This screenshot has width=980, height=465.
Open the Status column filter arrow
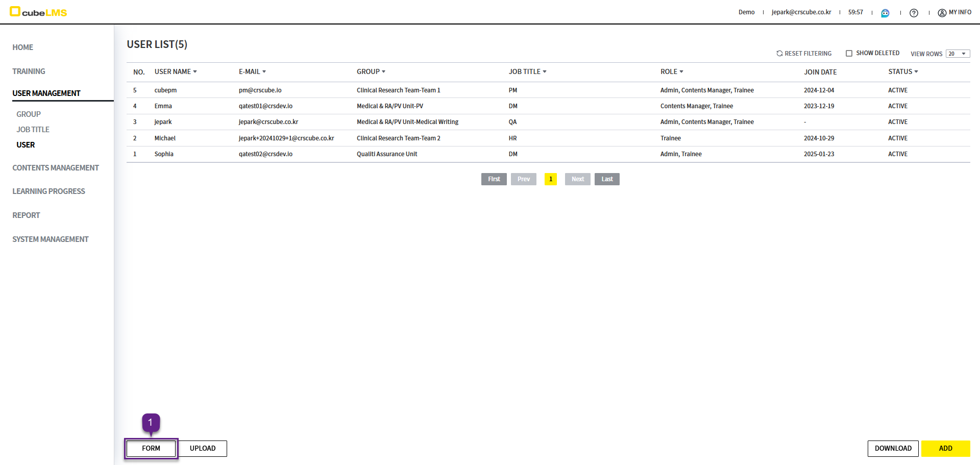pyautogui.click(x=916, y=72)
